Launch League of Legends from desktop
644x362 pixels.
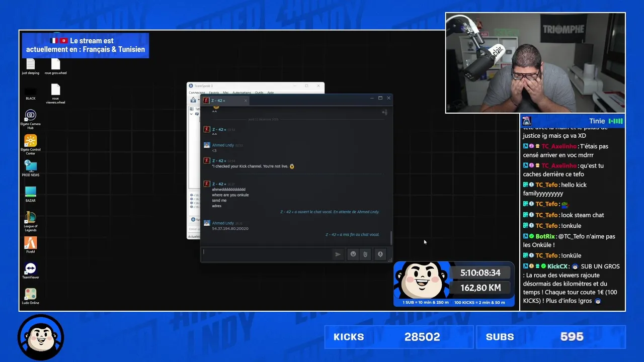tap(30, 222)
